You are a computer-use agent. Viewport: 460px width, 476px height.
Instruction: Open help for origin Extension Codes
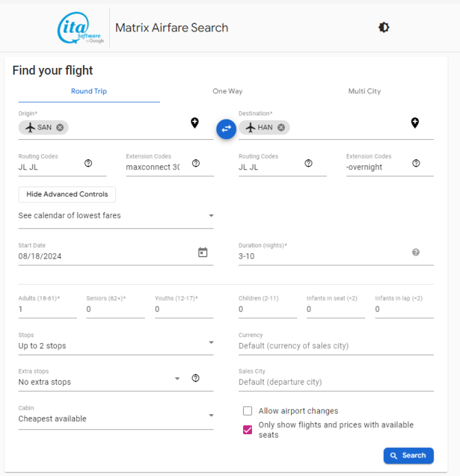point(196,163)
